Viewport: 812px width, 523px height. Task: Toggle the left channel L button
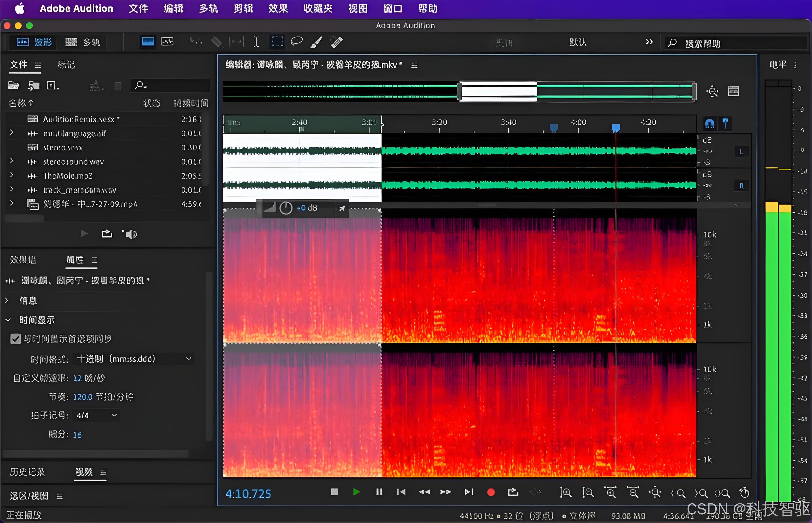point(741,151)
